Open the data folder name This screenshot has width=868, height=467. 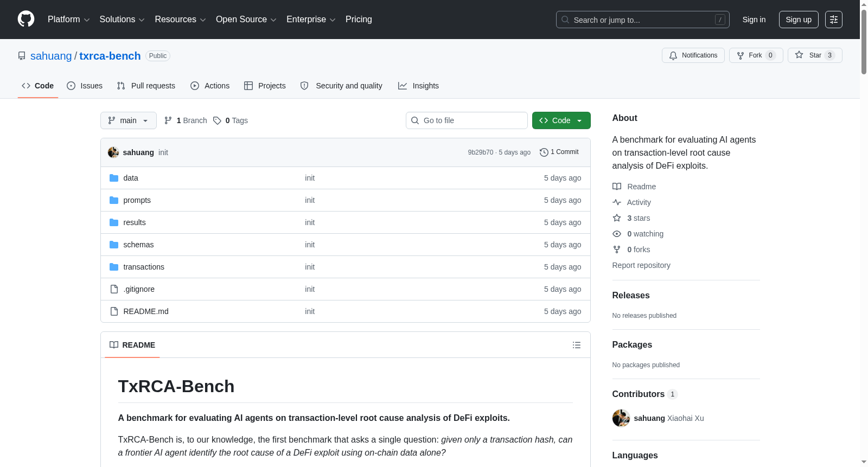(131, 178)
